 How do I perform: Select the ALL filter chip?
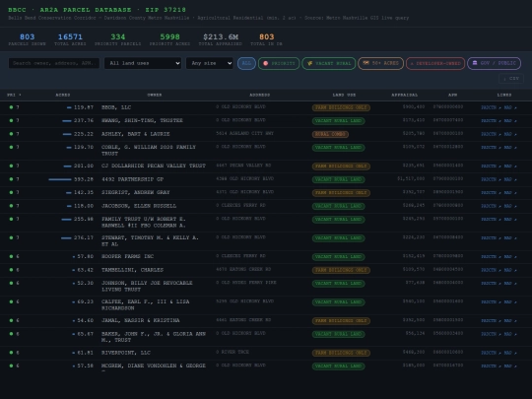tap(246, 63)
